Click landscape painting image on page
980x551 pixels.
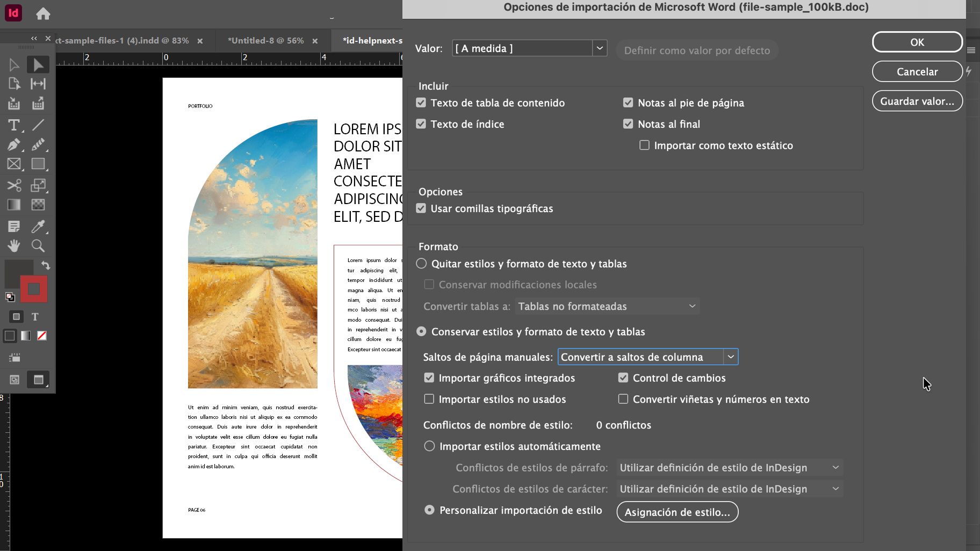(253, 253)
